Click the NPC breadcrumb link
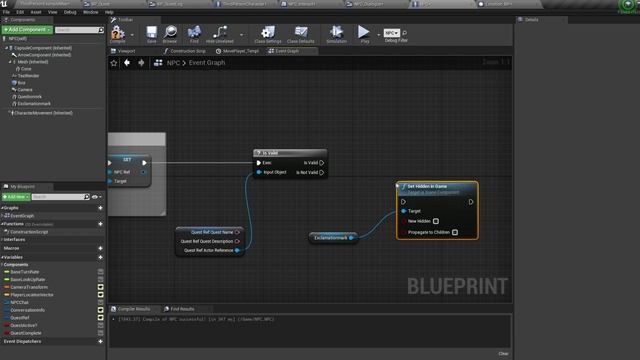Image resolution: width=640 pixels, height=360 pixels. tap(173, 63)
